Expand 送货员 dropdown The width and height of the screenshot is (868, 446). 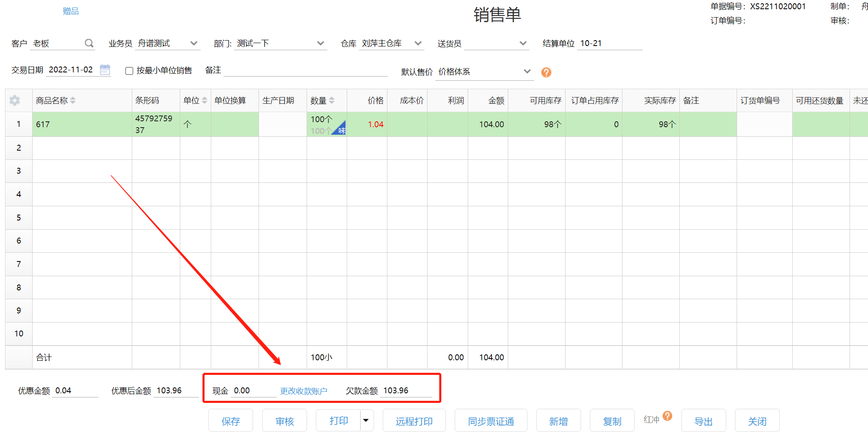click(x=523, y=43)
